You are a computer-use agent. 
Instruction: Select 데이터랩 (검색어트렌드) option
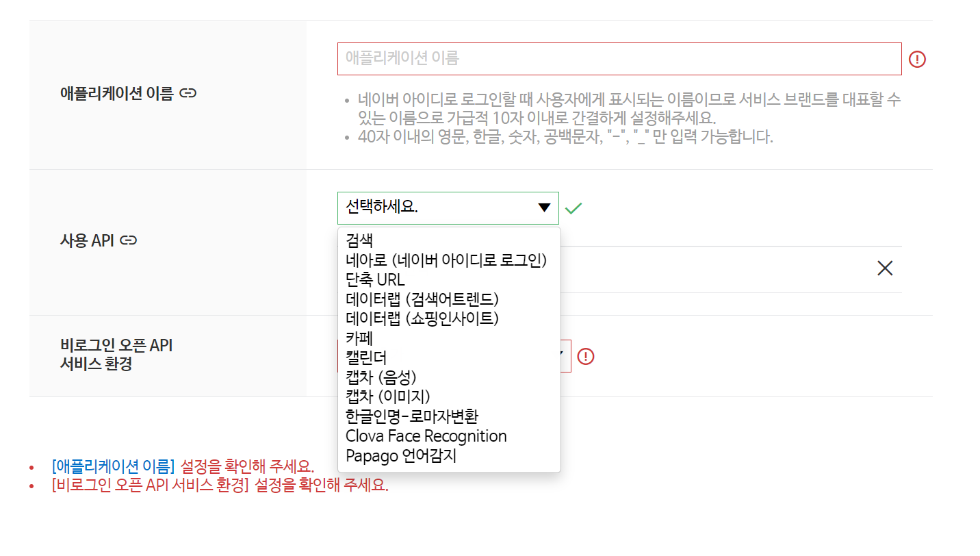click(422, 299)
